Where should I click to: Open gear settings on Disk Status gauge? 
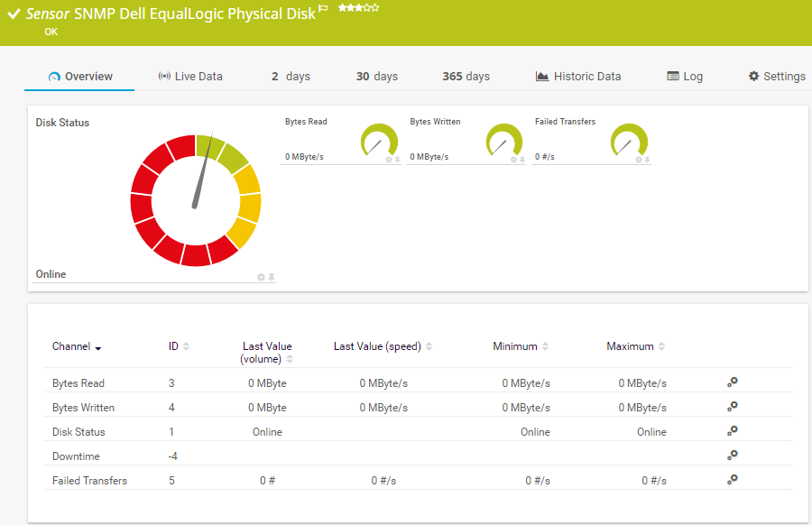coord(261,277)
